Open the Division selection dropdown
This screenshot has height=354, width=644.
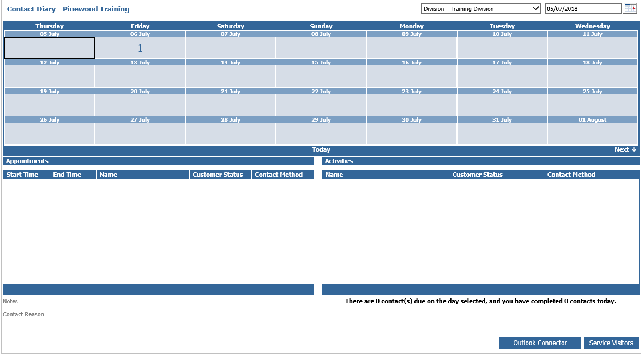pyautogui.click(x=480, y=8)
